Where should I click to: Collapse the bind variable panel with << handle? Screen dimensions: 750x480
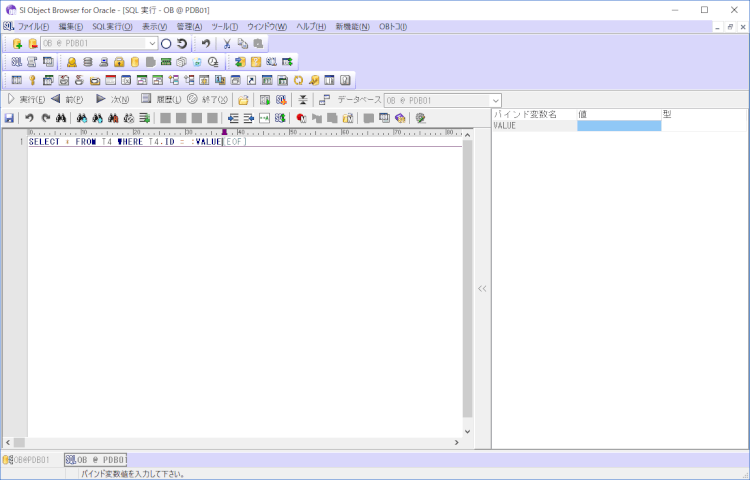(482, 288)
